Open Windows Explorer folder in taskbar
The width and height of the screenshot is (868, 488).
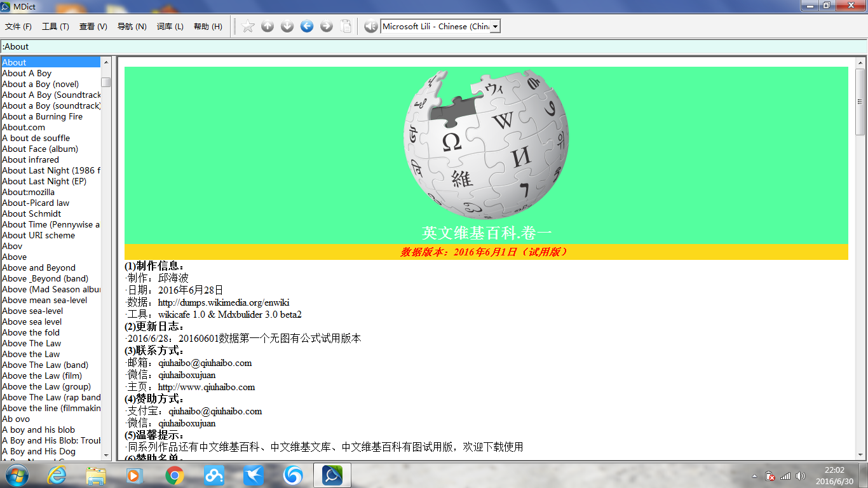pos(96,475)
